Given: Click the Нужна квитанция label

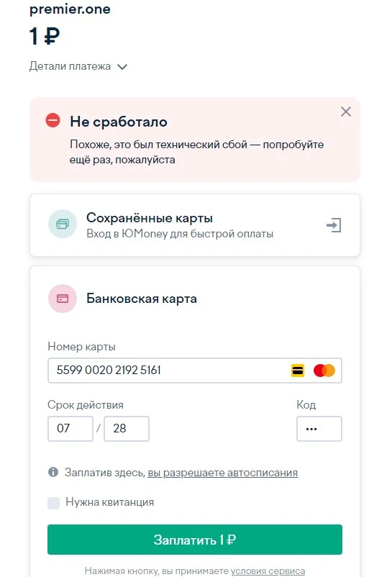Looking at the screenshot, I should tap(109, 502).
